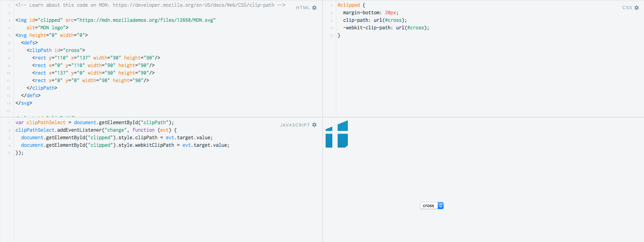Open HTML panel settings gear
This screenshot has height=242, width=644.
click(x=314, y=8)
